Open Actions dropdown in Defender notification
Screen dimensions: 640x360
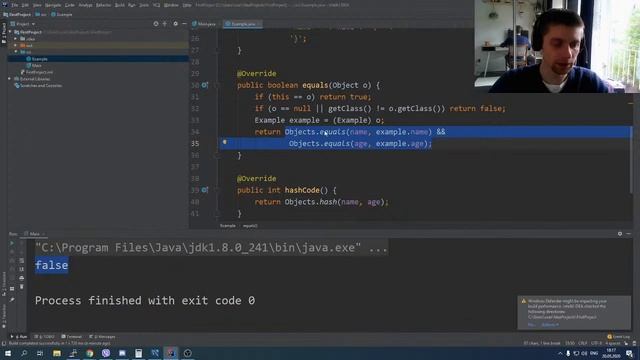550,325
